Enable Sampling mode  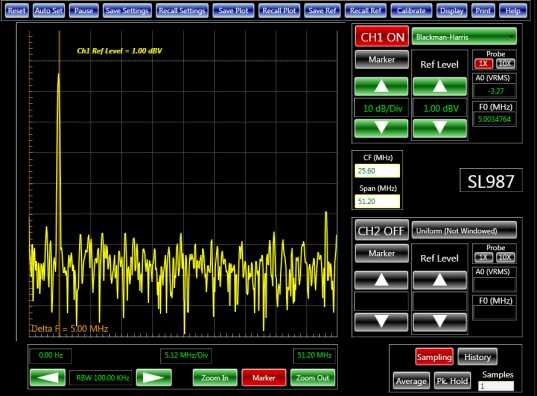pyautogui.click(x=434, y=357)
